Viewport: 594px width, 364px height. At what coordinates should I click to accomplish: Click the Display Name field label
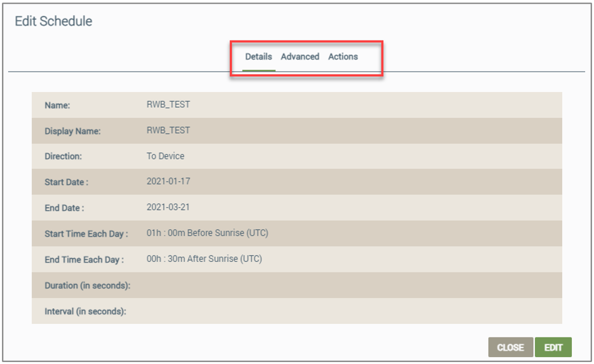(x=73, y=131)
